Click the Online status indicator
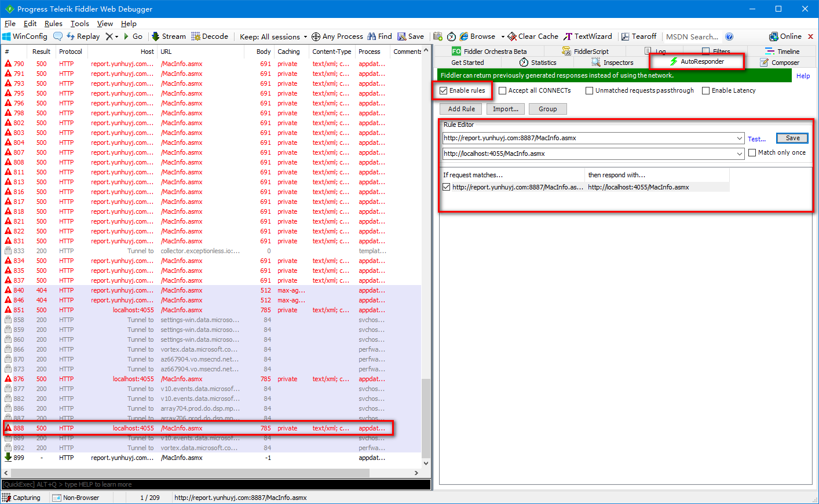 [785, 36]
